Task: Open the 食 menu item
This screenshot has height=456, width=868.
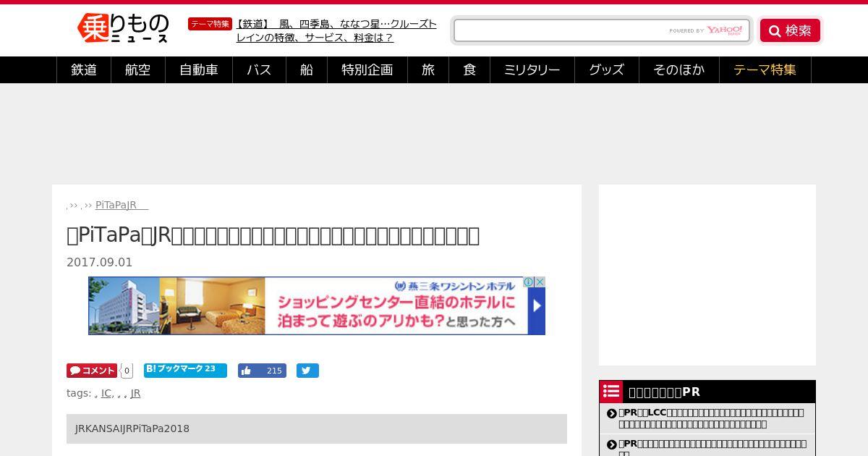Action: coord(469,69)
